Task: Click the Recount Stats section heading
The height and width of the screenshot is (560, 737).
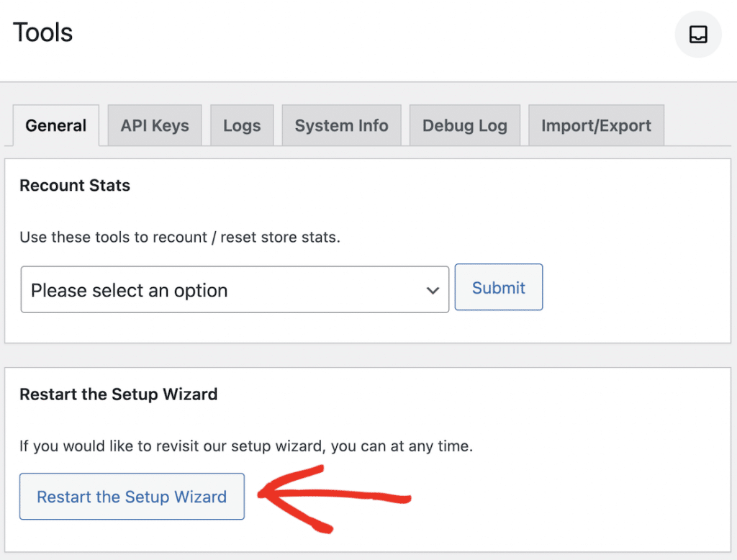Action: [75, 186]
